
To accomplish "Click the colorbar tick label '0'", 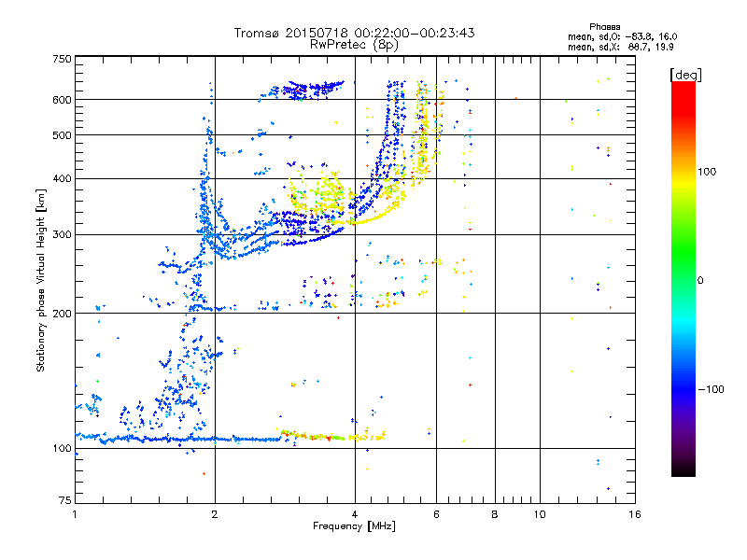I will point(699,281).
